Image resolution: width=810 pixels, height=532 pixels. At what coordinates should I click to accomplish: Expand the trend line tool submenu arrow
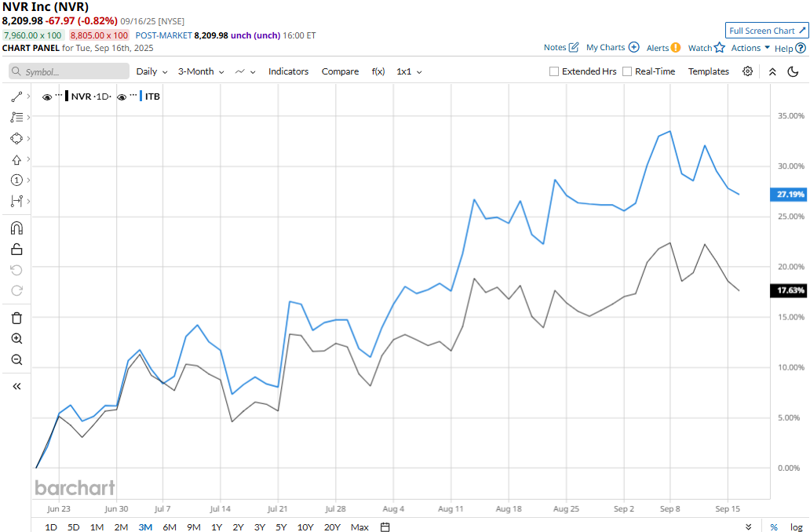point(28,96)
